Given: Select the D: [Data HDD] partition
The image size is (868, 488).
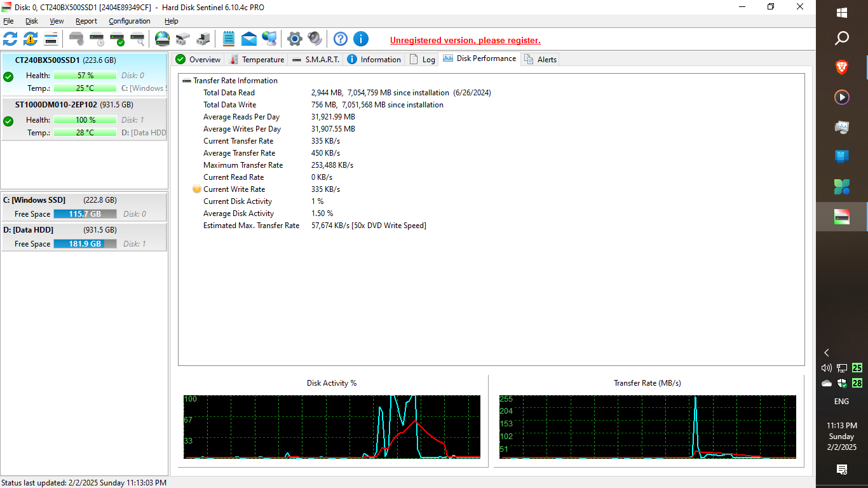Looking at the screenshot, I should point(84,237).
